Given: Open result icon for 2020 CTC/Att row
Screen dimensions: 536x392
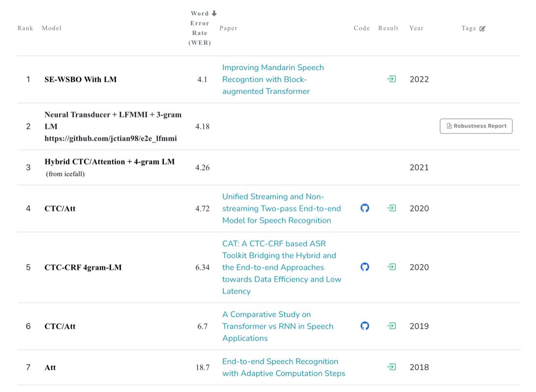Looking at the screenshot, I should pyautogui.click(x=391, y=208).
